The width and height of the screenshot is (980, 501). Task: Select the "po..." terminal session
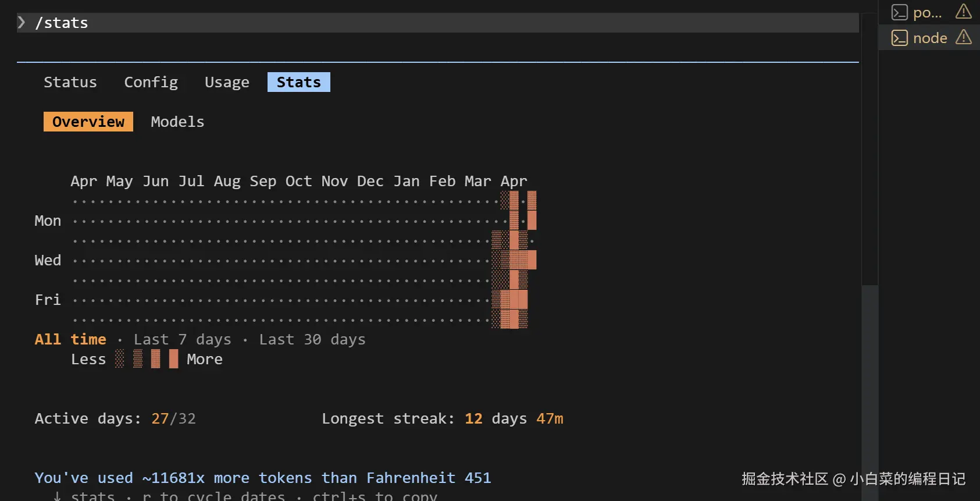point(929,12)
